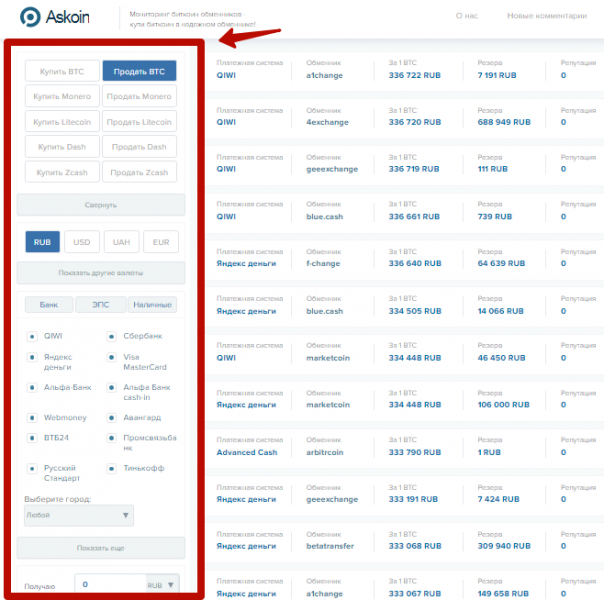
Task: Choose Купить Monero option
Action: [62, 96]
